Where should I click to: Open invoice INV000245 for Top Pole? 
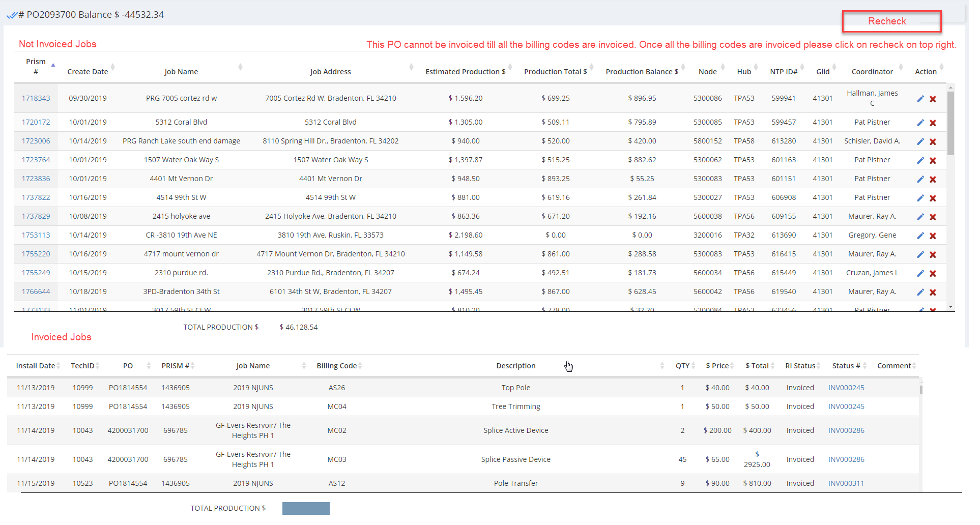pyautogui.click(x=846, y=388)
